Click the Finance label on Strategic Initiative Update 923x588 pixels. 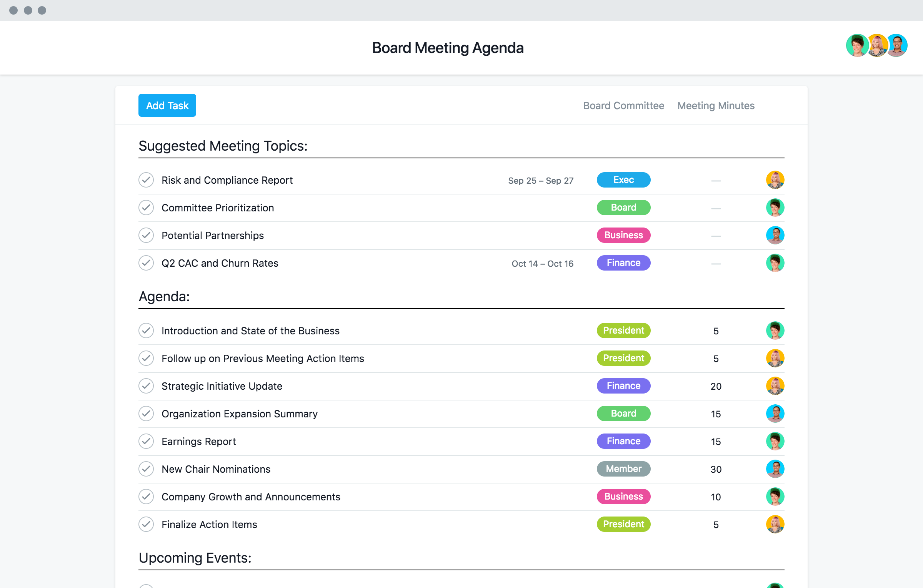[623, 385]
